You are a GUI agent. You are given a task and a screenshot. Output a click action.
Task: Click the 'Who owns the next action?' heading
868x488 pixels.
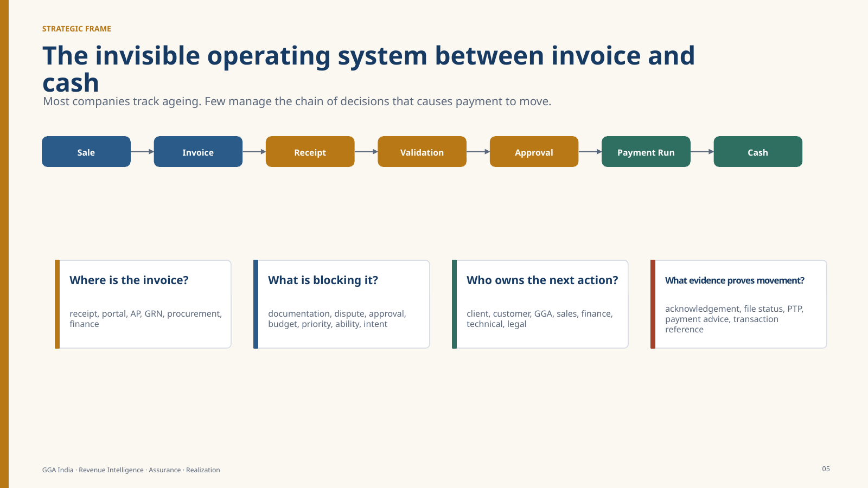[542, 280]
